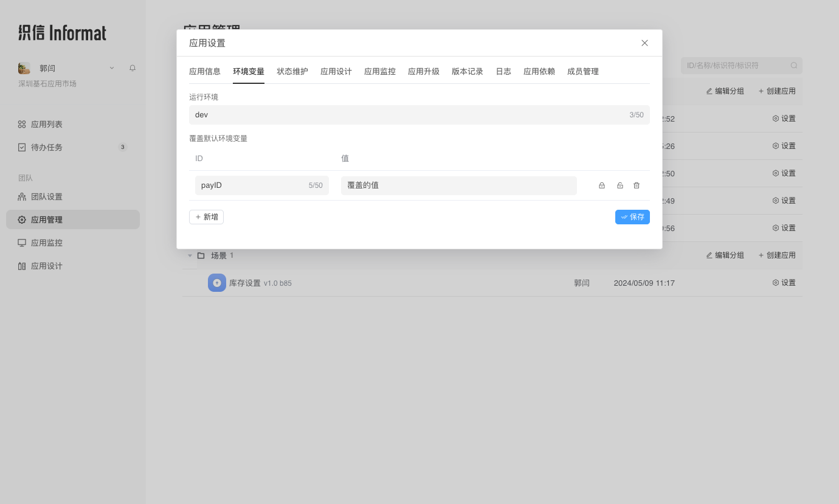
Task: Click 创建应用 for 场景 1
Action: (777, 255)
